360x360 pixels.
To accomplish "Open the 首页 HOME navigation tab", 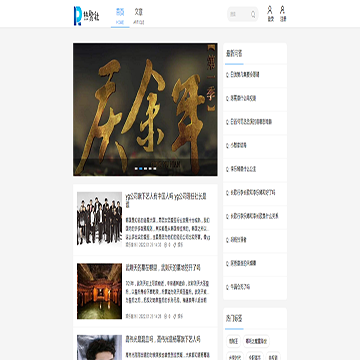I will (120, 16).
